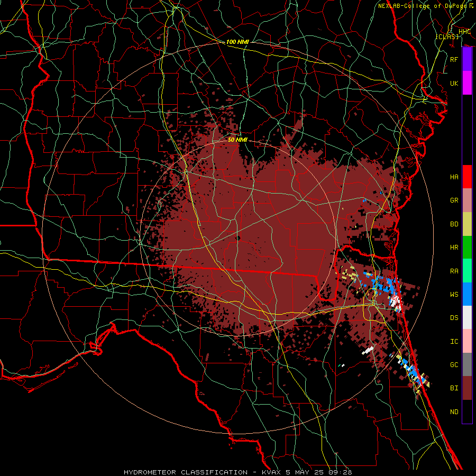Click the purple RF legend color swatch
Image resolution: width=476 pixels, height=476 pixels.
[467, 59]
